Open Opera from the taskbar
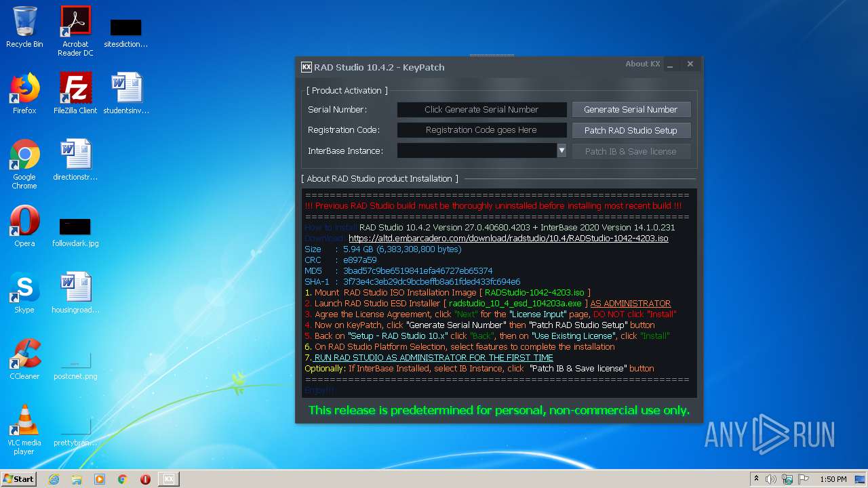 [145, 479]
